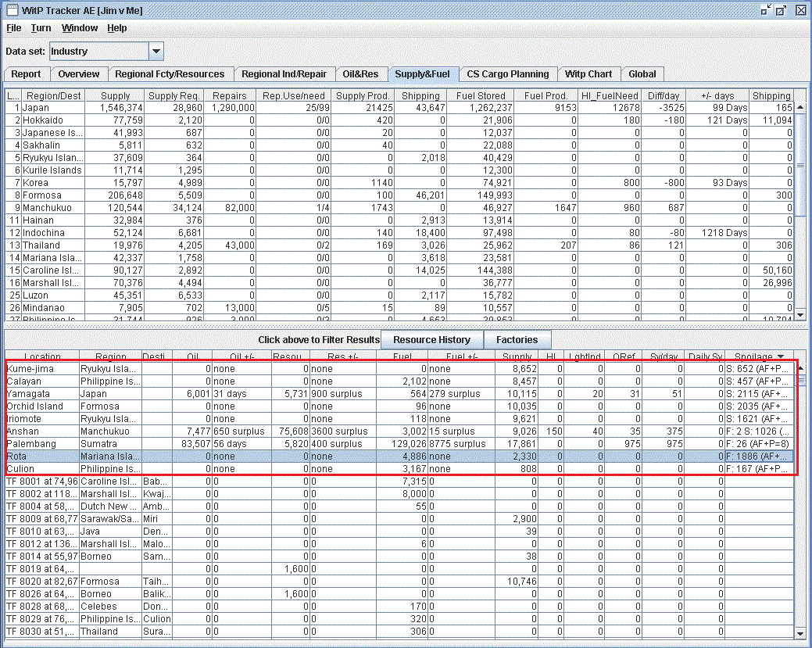Switch to the Global tab
This screenshot has height=648, width=812.
[x=642, y=74]
